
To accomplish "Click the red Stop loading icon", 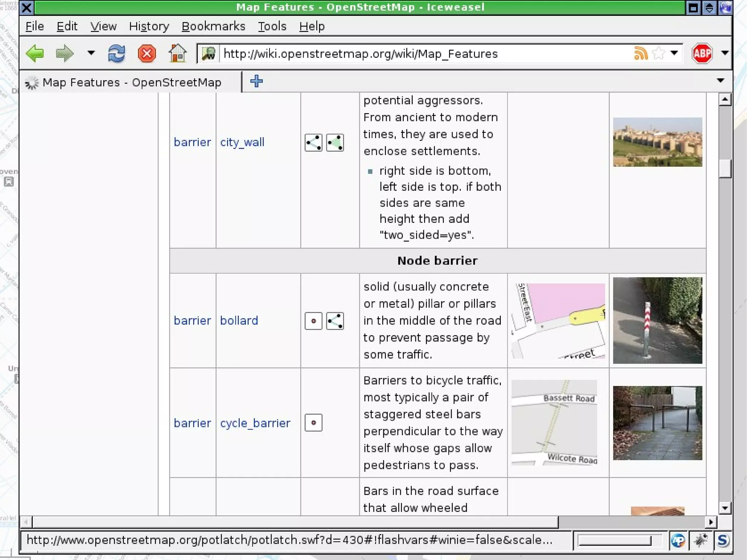I will coord(147,54).
